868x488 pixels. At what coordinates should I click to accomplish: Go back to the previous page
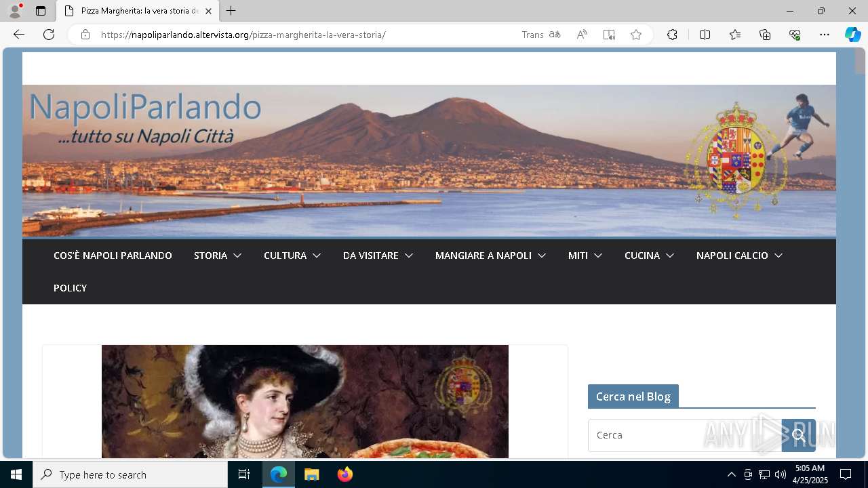[x=19, y=35]
